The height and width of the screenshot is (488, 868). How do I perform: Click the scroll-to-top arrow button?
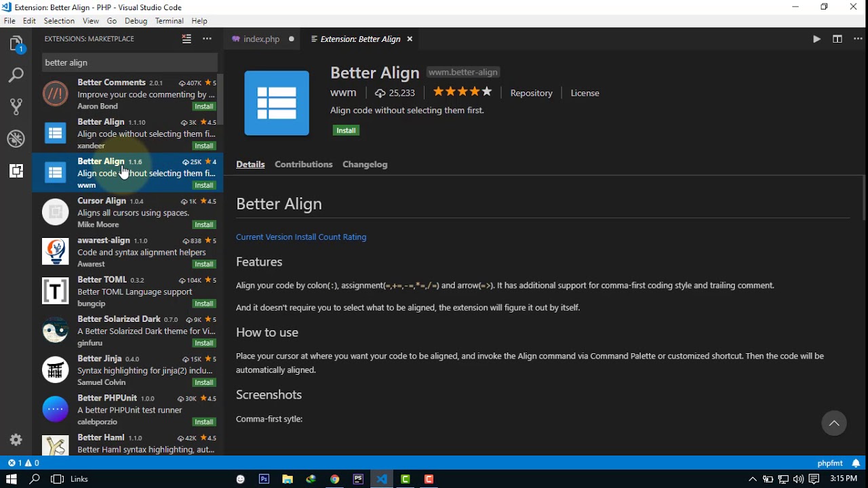(834, 423)
